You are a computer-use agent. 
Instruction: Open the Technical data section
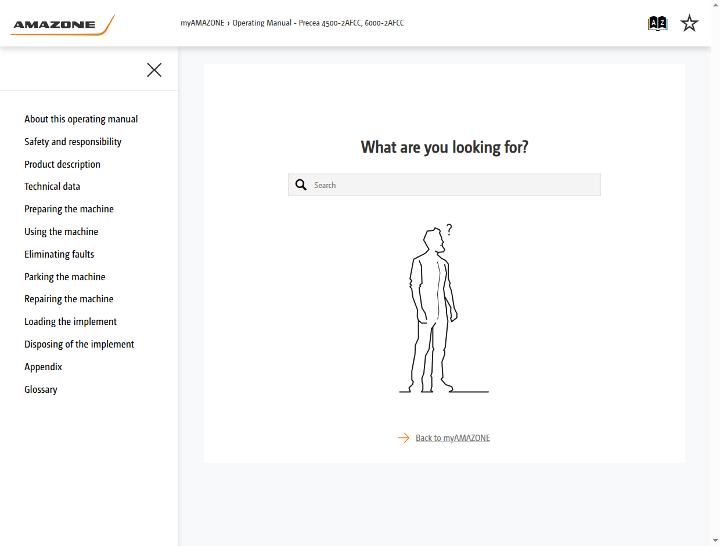(x=52, y=186)
